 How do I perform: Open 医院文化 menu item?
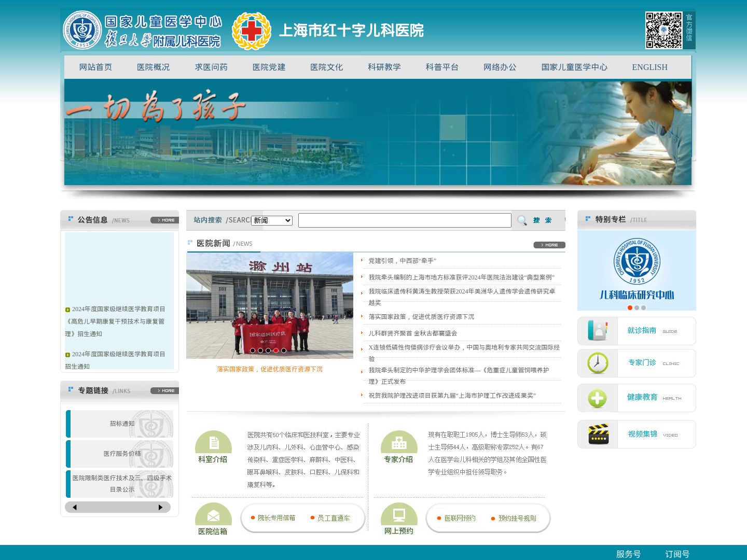[326, 67]
